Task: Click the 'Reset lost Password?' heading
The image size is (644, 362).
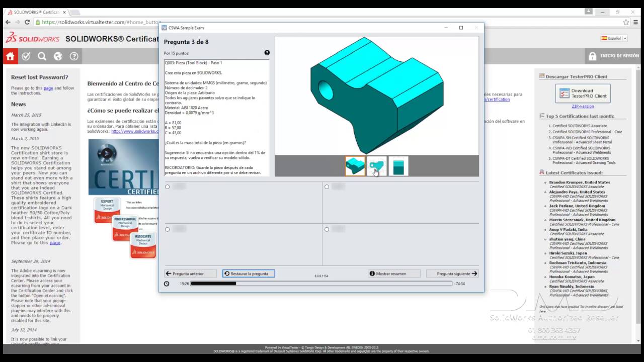Action: coord(39,77)
